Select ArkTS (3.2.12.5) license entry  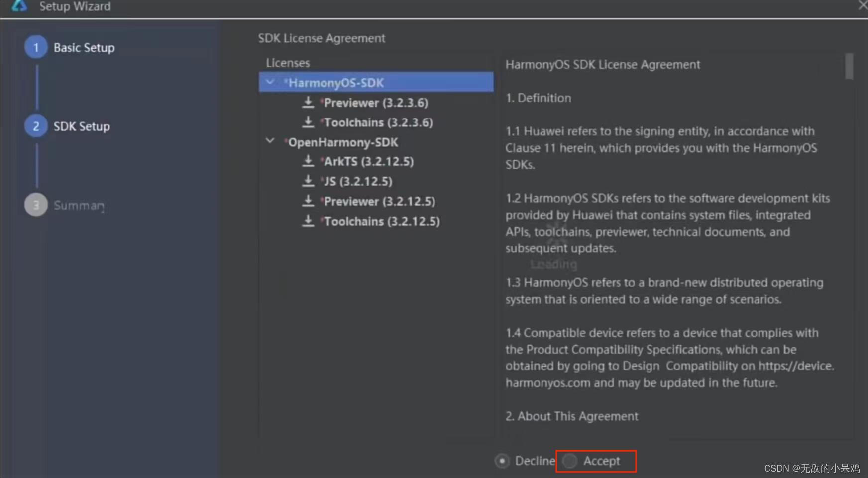368,162
